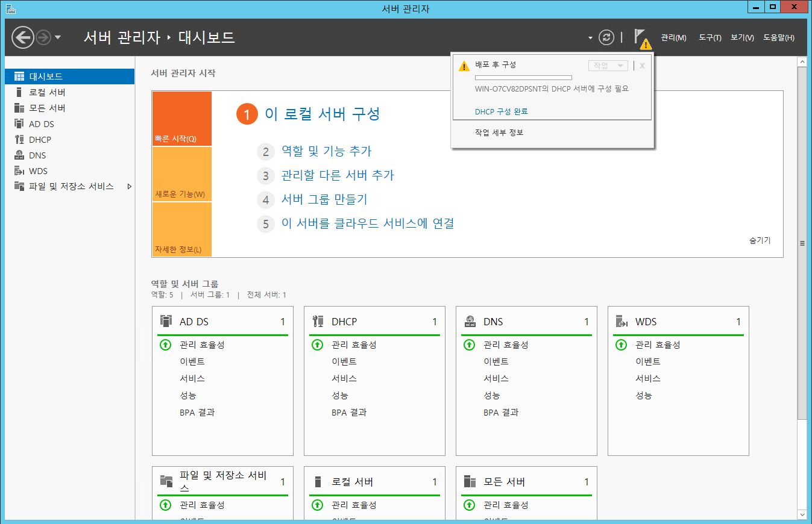Open the notifications flag icon

(641, 38)
